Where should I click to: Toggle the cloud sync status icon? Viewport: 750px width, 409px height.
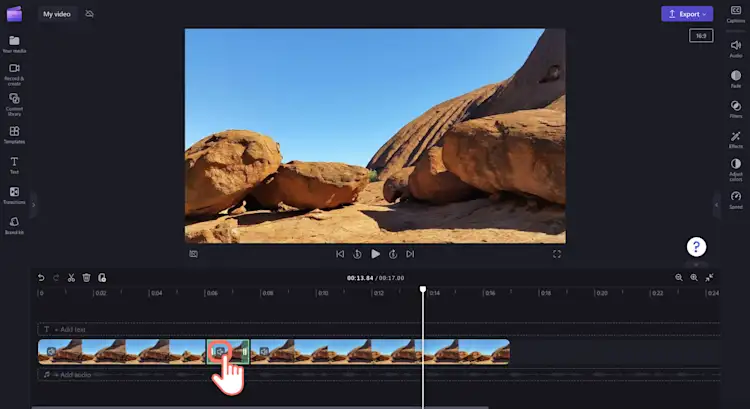point(90,14)
